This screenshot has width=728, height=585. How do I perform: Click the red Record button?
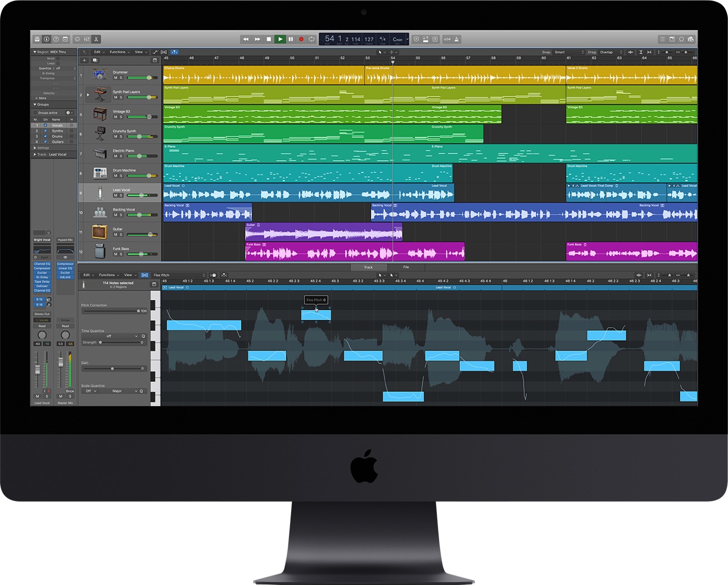point(301,39)
